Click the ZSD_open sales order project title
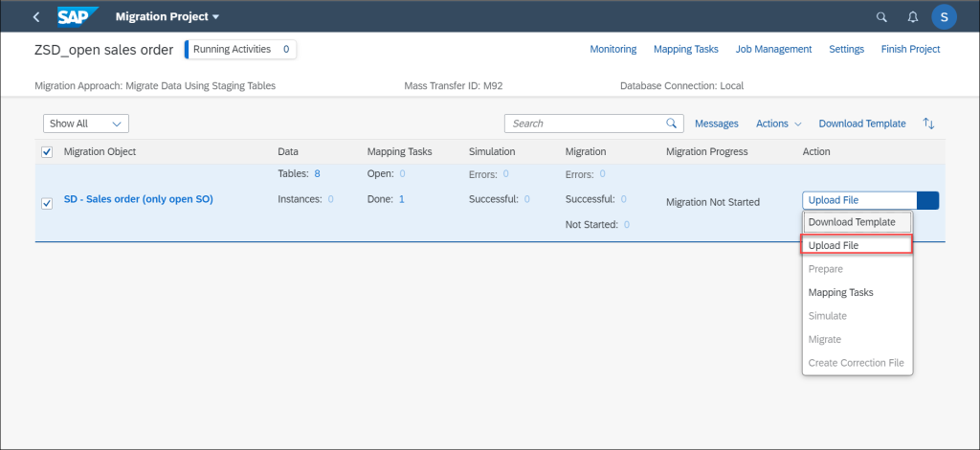 click(103, 50)
